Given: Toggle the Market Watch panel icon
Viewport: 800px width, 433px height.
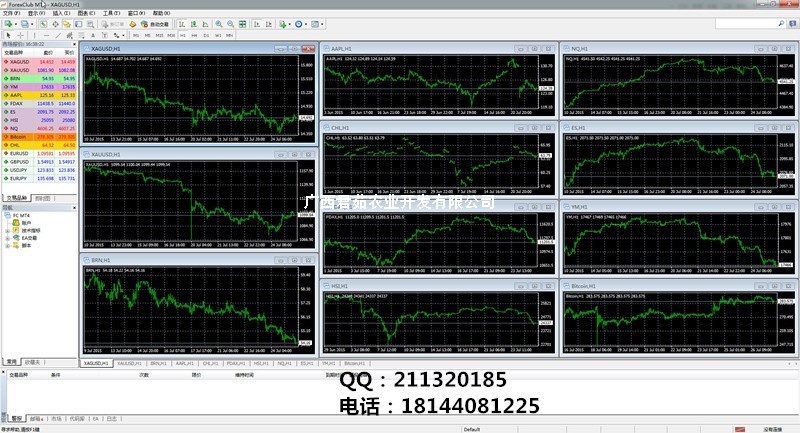Looking at the screenshot, I should 43,24.
